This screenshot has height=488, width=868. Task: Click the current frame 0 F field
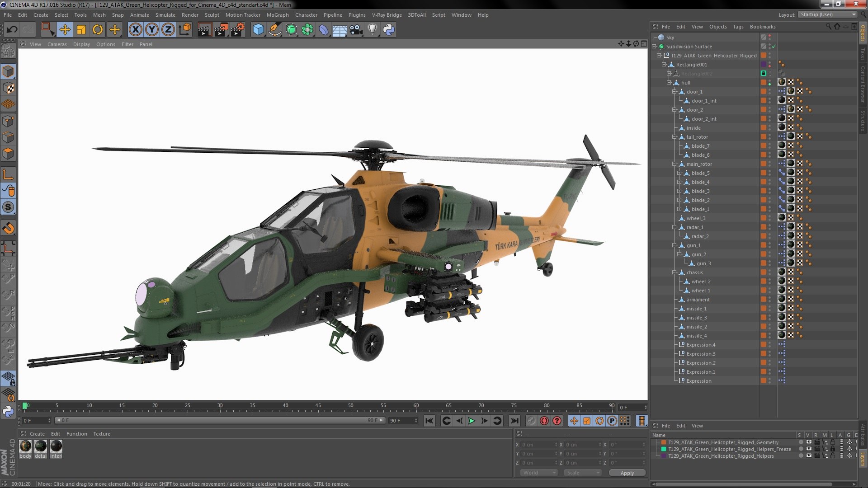tap(36, 421)
